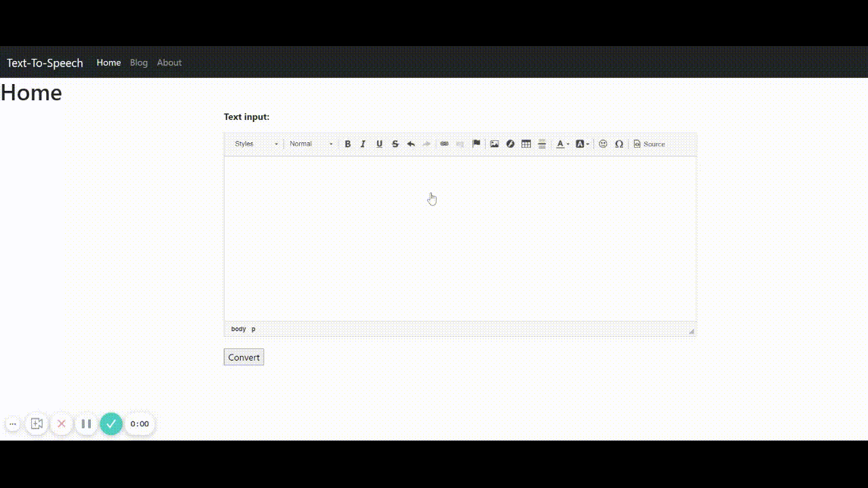The image size is (868, 488).
Task: Open the Insert Image dialog
Action: point(494,144)
